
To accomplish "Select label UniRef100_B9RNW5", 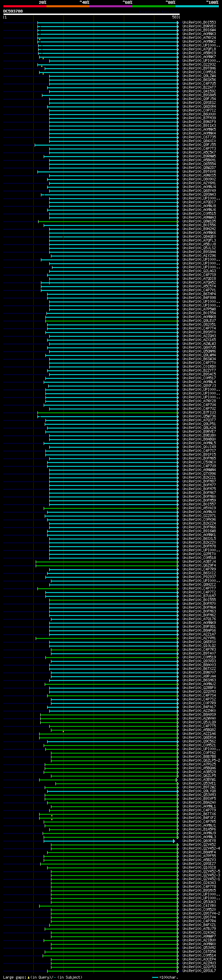I will point(199,156).
